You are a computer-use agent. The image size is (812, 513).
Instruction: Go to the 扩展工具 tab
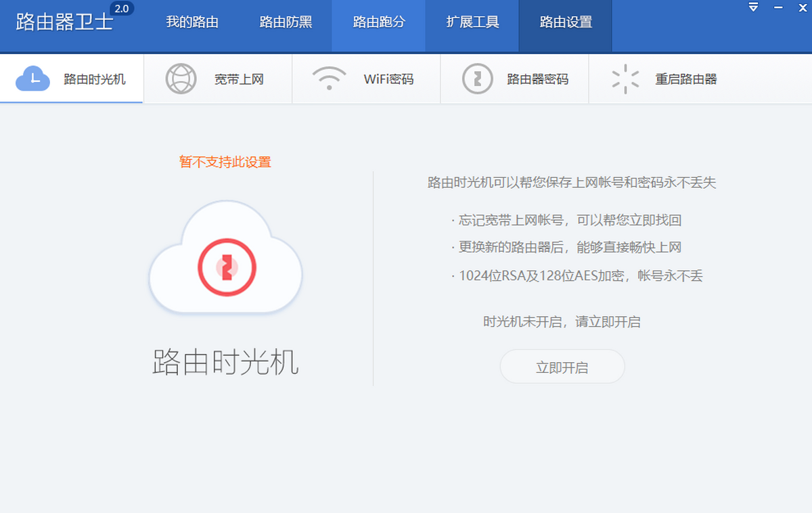tap(472, 22)
